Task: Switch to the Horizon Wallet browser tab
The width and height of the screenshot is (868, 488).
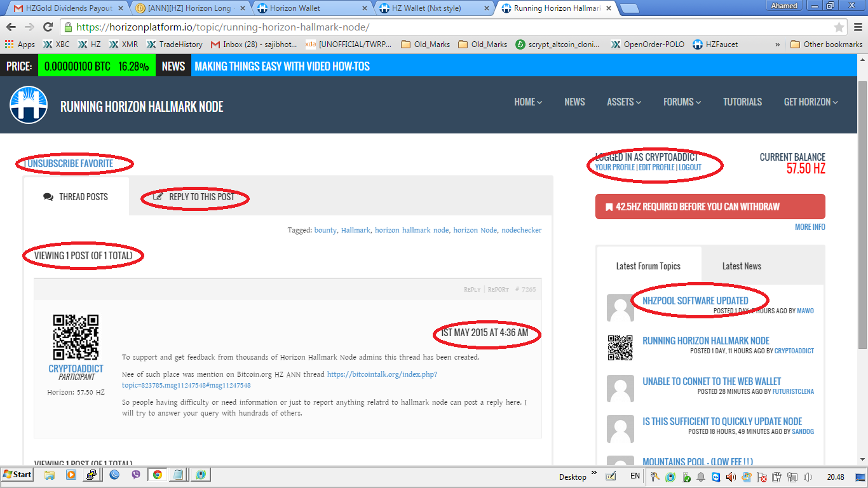Action: (311, 8)
